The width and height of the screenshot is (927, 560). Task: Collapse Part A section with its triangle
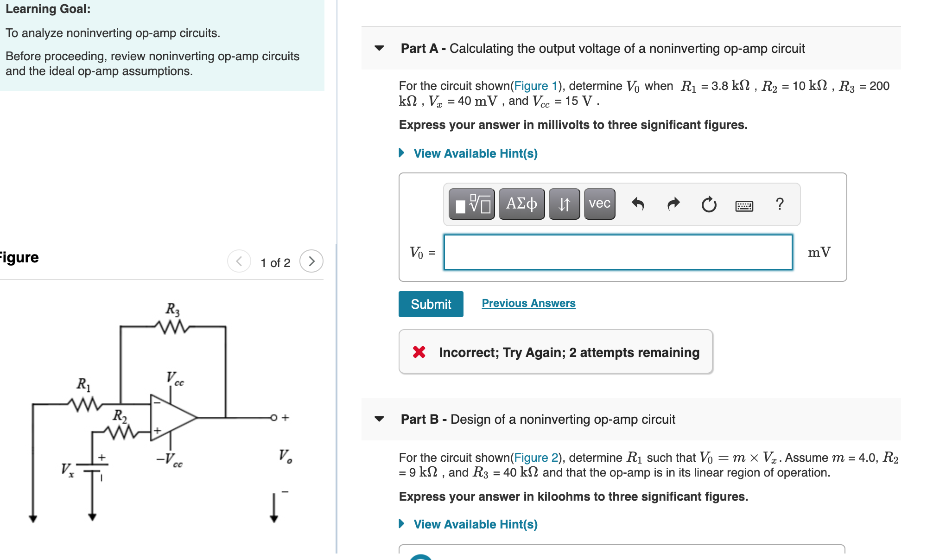pyautogui.click(x=378, y=48)
